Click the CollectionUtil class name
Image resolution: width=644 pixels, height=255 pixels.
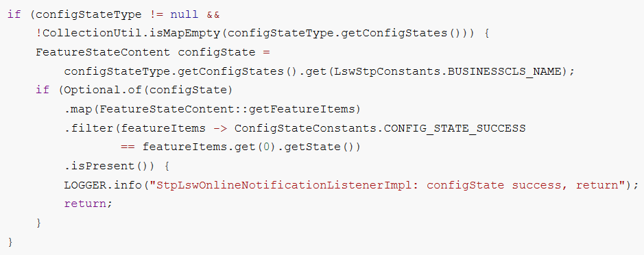(x=92, y=34)
